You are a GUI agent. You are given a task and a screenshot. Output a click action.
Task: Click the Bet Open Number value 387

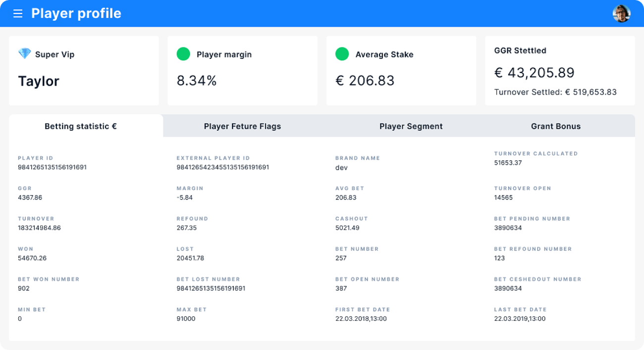pyautogui.click(x=341, y=288)
